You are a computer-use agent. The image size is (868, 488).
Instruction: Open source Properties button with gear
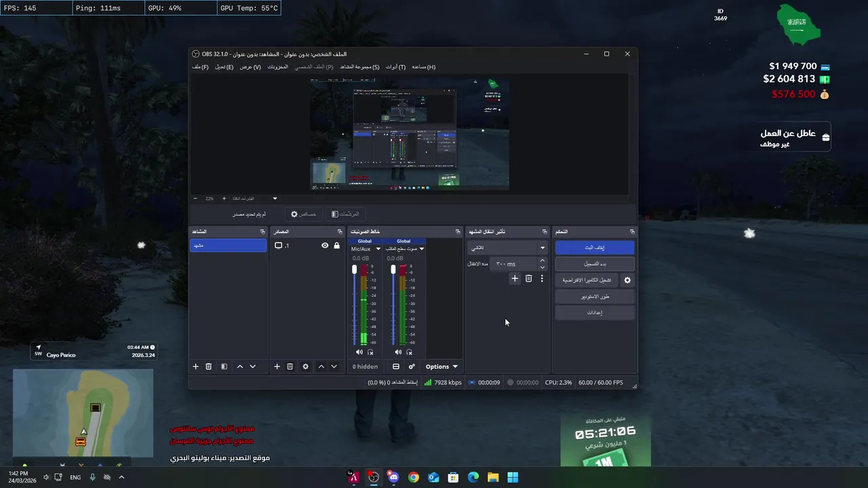coord(303,214)
